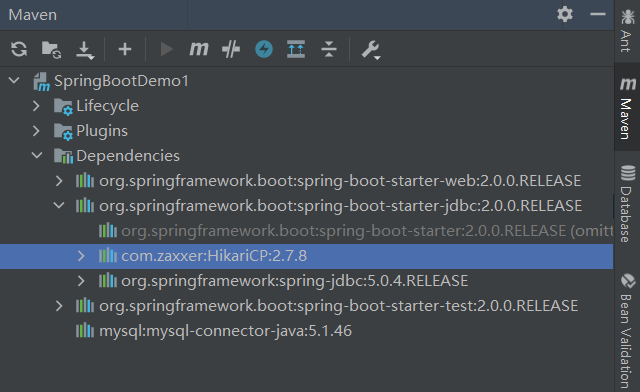Select mysql-connector-java:5.1.46 row
Viewport: 640px width, 392px height.
click(x=307, y=331)
